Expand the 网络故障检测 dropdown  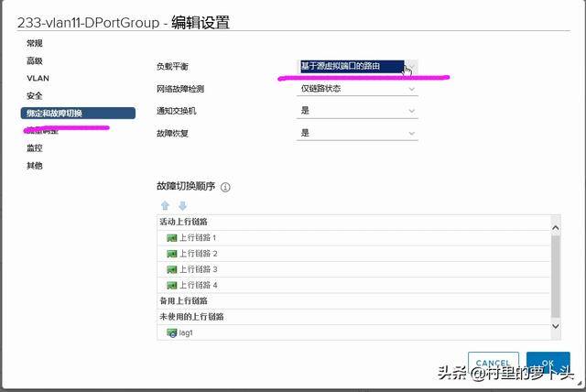[358, 89]
